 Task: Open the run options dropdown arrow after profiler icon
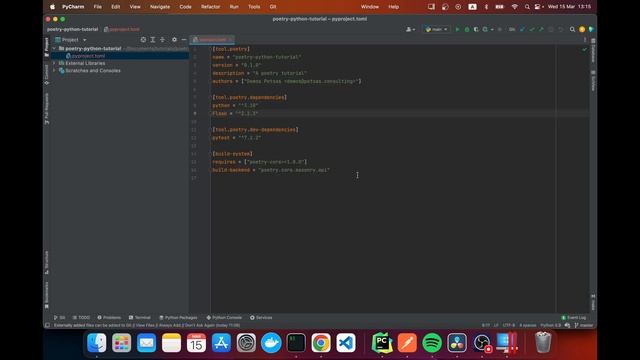click(x=492, y=29)
